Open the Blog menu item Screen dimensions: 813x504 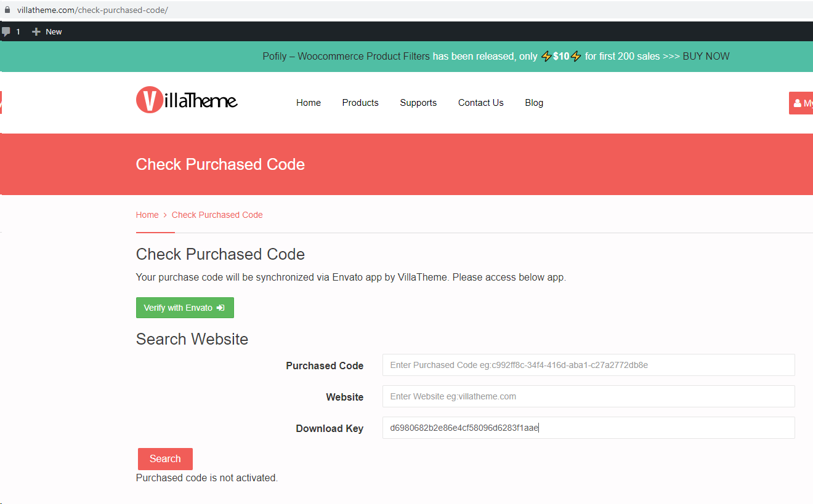pos(534,103)
